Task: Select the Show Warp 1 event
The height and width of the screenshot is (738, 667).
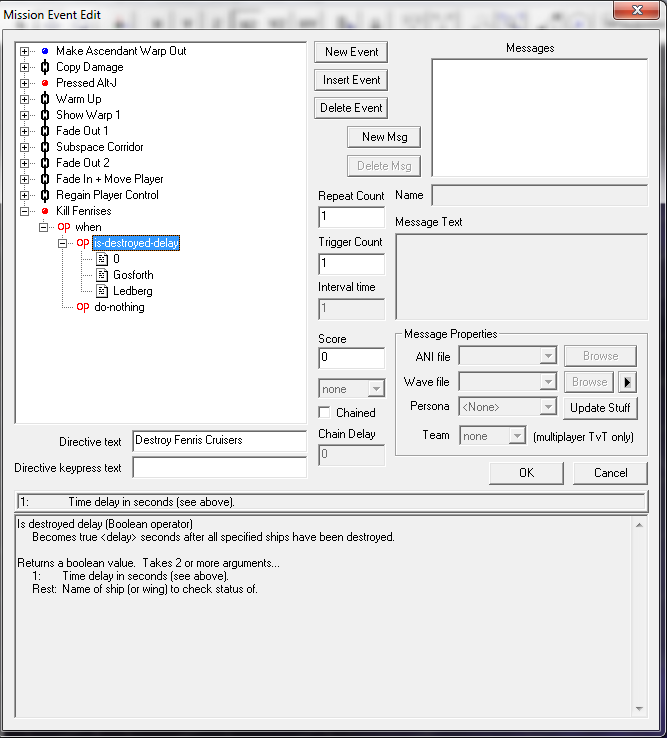Action: point(88,115)
